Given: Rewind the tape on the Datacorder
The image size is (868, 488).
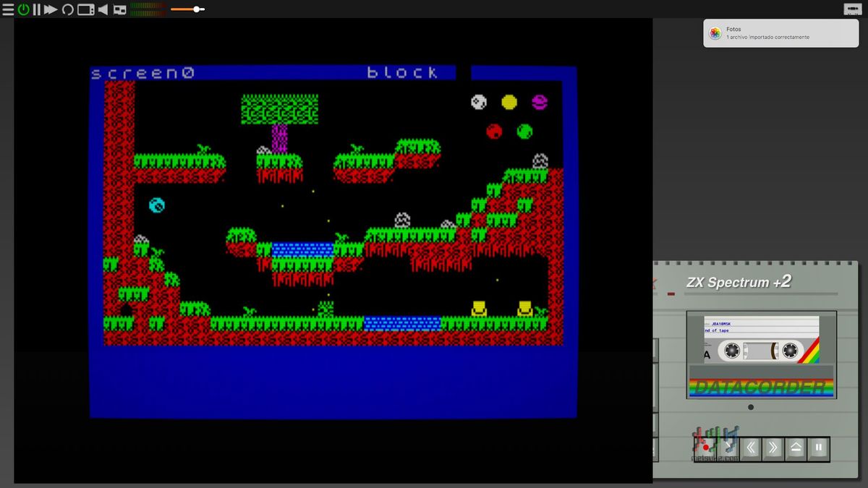Looking at the screenshot, I should tap(751, 448).
